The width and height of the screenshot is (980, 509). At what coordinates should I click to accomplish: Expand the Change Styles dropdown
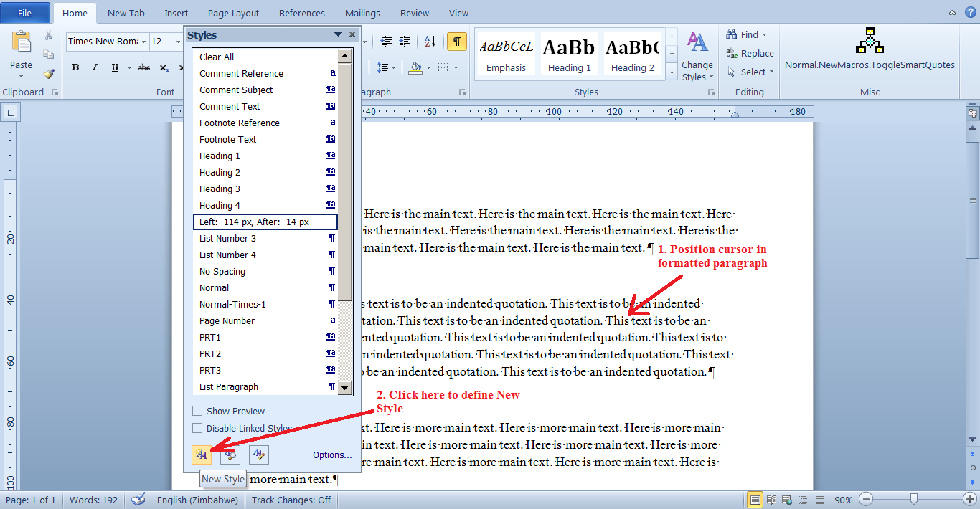coord(697,56)
